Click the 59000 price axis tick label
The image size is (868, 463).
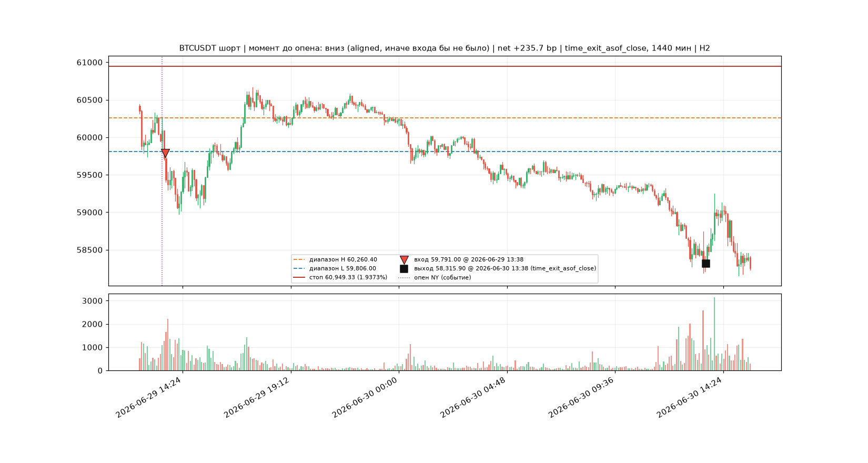pos(90,213)
